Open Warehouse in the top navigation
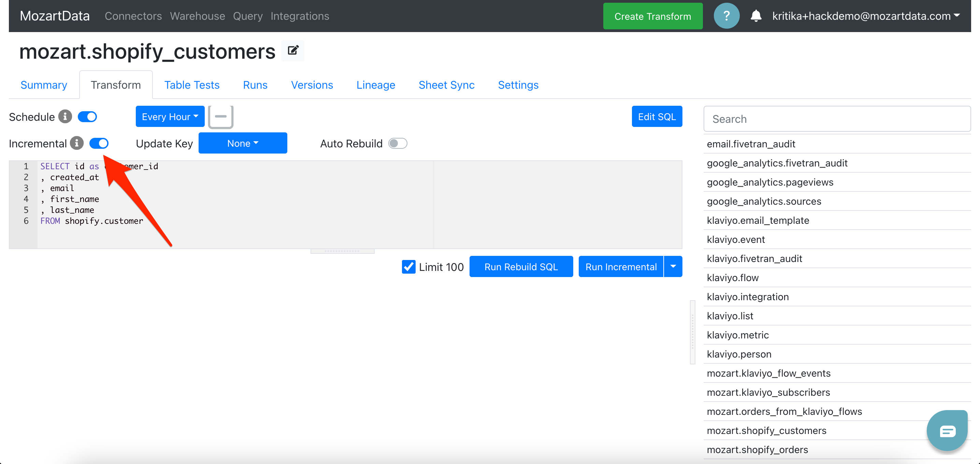Image resolution: width=980 pixels, height=464 pixels. (x=198, y=16)
